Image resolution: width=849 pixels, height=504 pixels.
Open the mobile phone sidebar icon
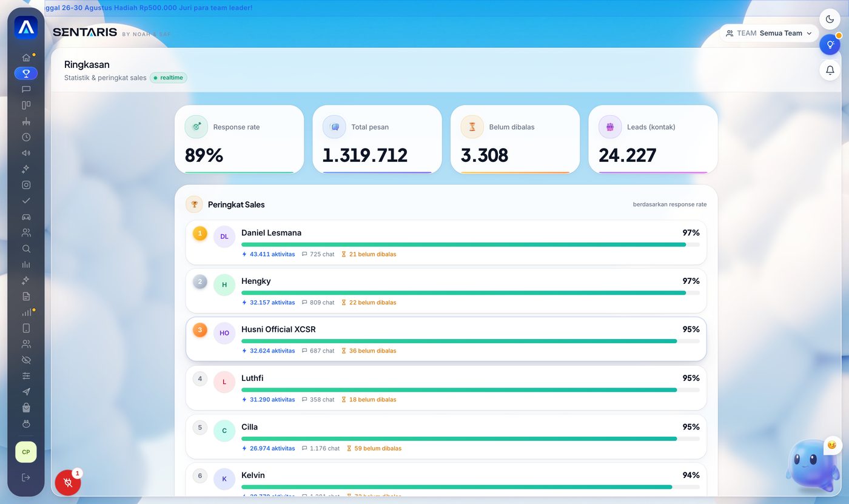(26, 328)
